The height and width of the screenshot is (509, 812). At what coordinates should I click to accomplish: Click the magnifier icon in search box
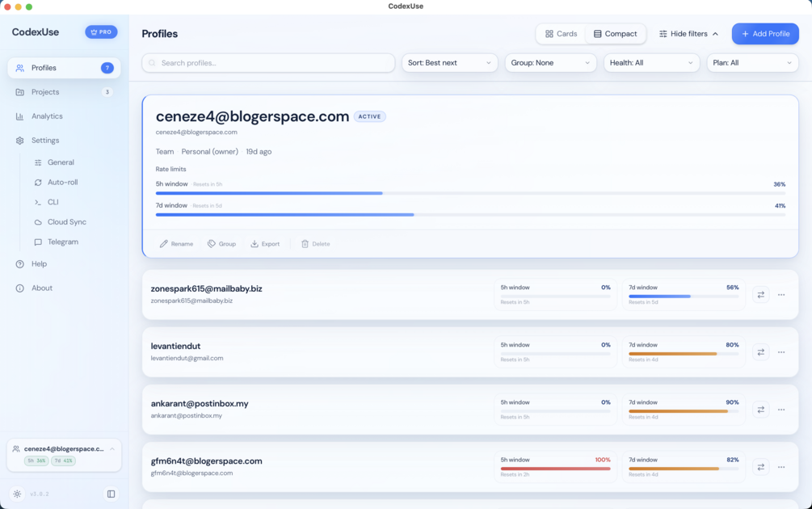pyautogui.click(x=152, y=63)
